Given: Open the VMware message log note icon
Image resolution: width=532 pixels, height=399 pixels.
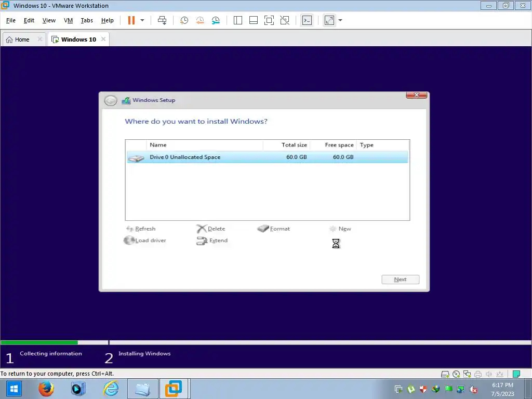Looking at the screenshot, I should tap(516, 374).
